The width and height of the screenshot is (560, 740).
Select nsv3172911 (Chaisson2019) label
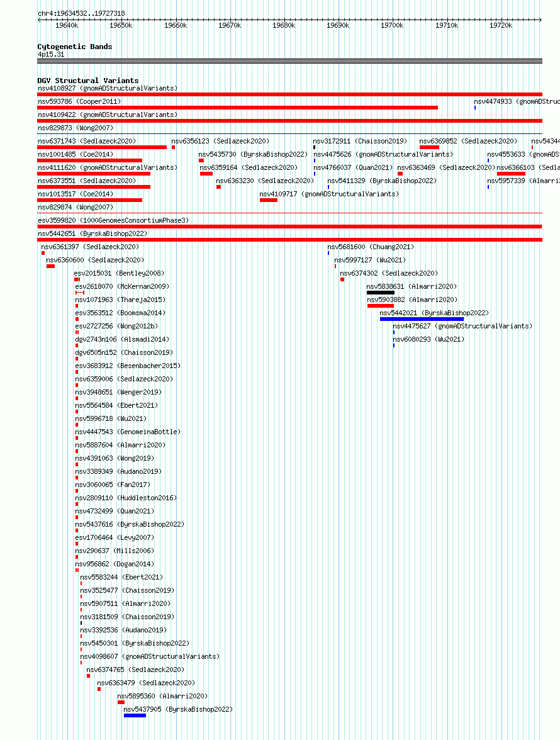click(x=360, y=141)
